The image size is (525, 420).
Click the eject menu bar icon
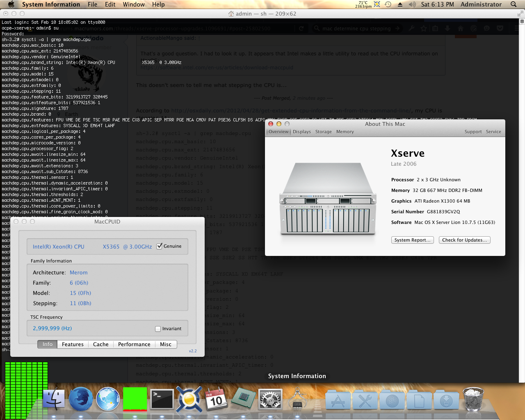400,5
